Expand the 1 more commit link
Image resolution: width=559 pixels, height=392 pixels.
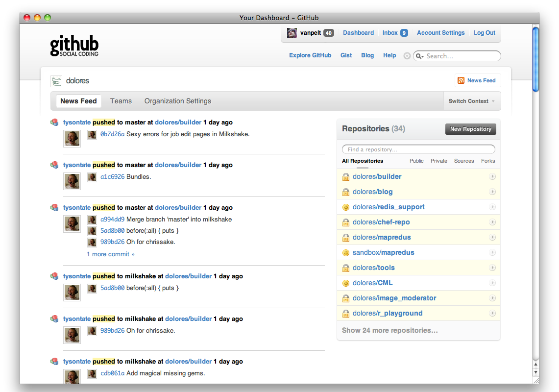(x=111, y=254)
